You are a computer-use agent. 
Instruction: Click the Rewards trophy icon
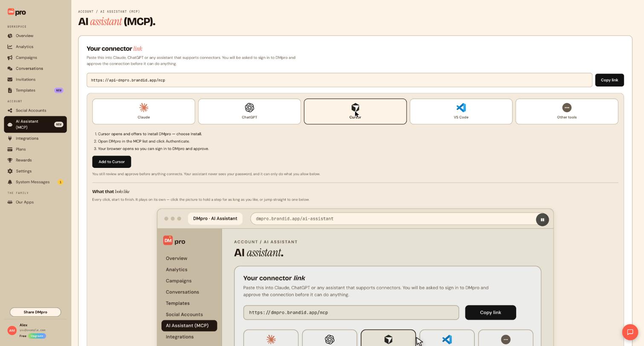10,160
